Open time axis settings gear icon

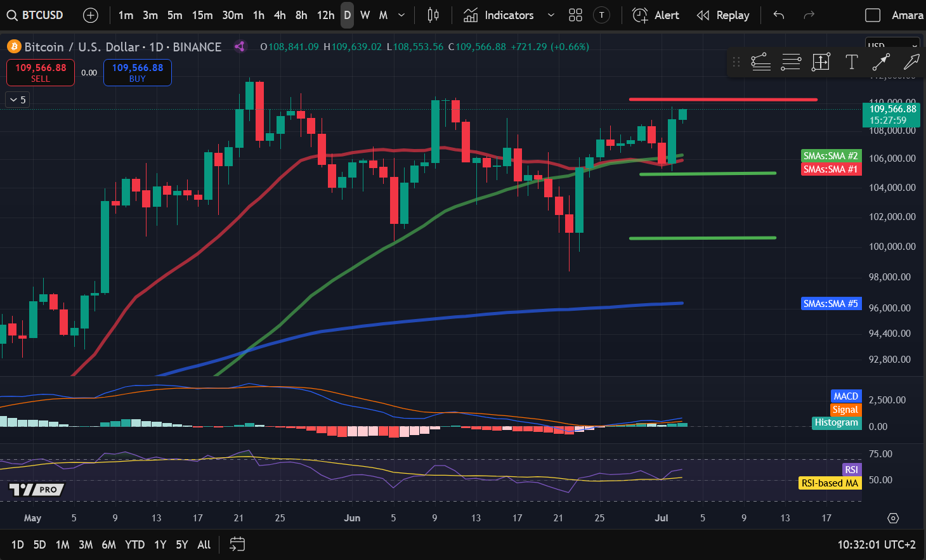893,518
